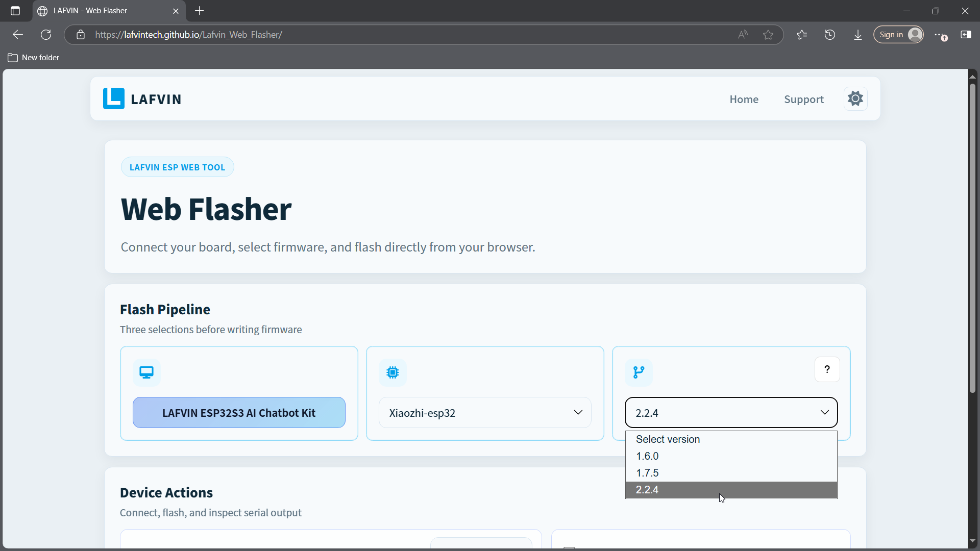This screenshot has width=980, height=551.
Task: View site information lock icon
Action: tap(81, 35)
